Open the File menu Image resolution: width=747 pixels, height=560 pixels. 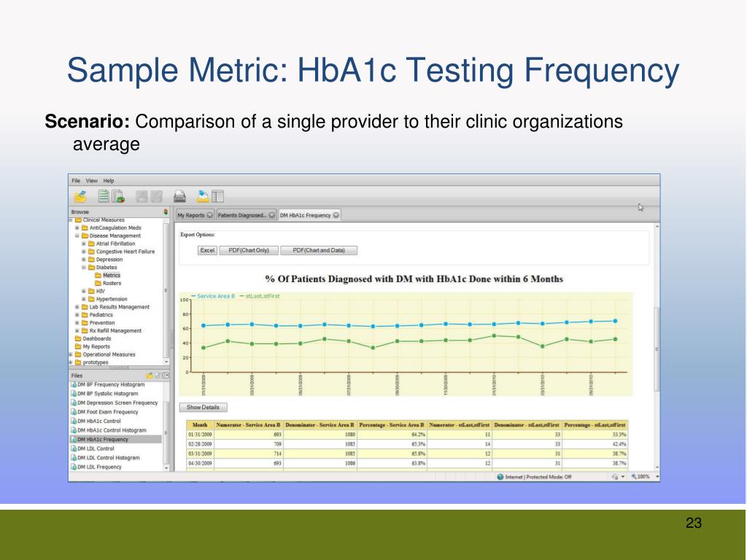point(76,181)
